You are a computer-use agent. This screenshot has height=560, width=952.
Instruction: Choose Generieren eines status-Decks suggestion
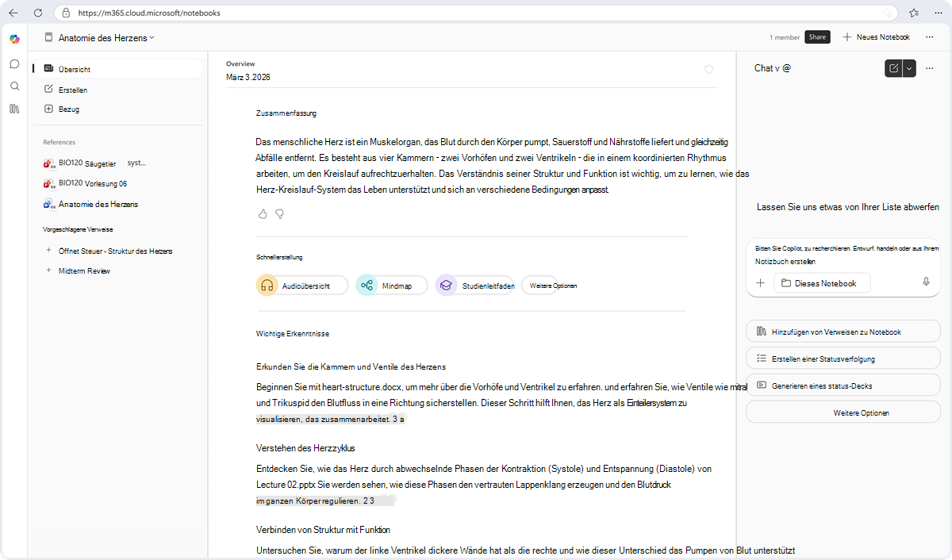pyautogui.click(x=843, y=385)
